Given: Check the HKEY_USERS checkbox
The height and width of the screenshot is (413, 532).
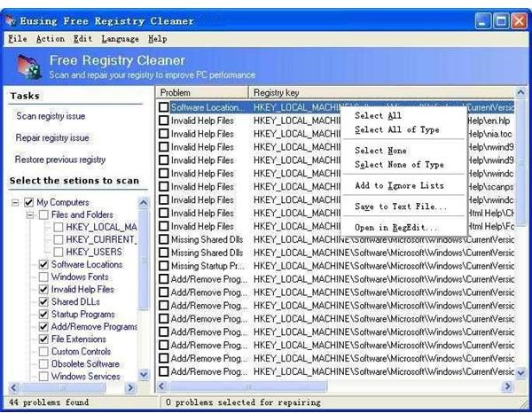Looking at the screenshot, I should pos(58,252).
